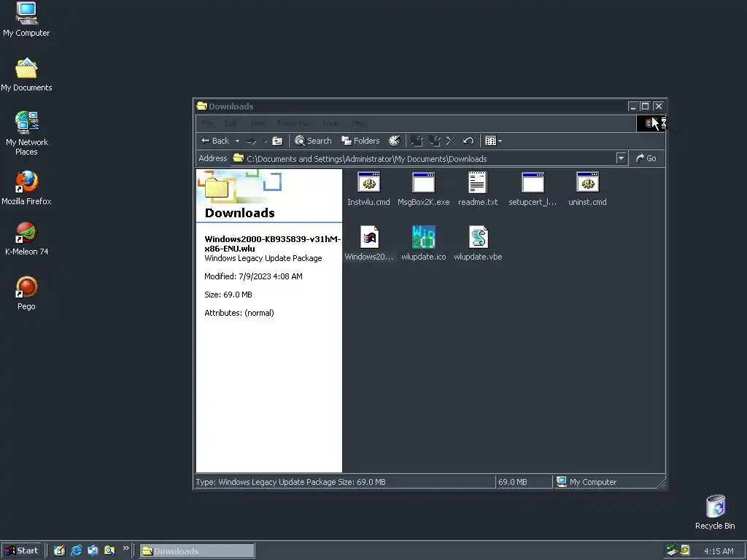This screenshot has height=560, width=747.
Task: Go Up one folder level
Action: pos(277,141)
